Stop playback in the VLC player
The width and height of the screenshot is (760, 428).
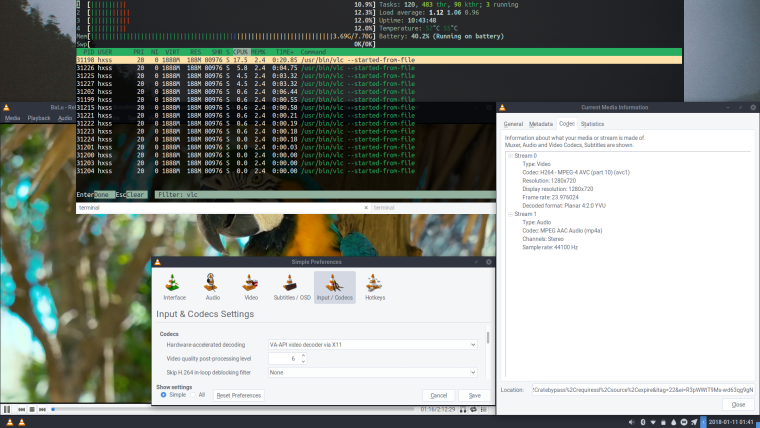[x=32, y=410]
